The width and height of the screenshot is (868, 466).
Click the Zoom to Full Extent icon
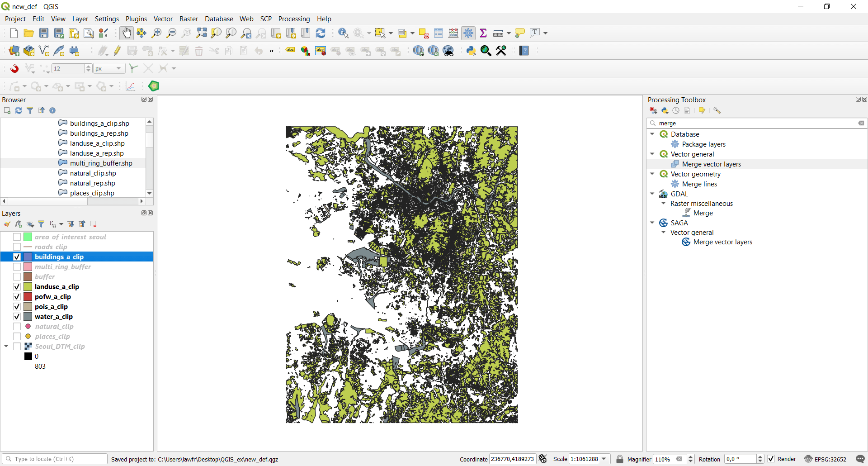click(201, 33)
